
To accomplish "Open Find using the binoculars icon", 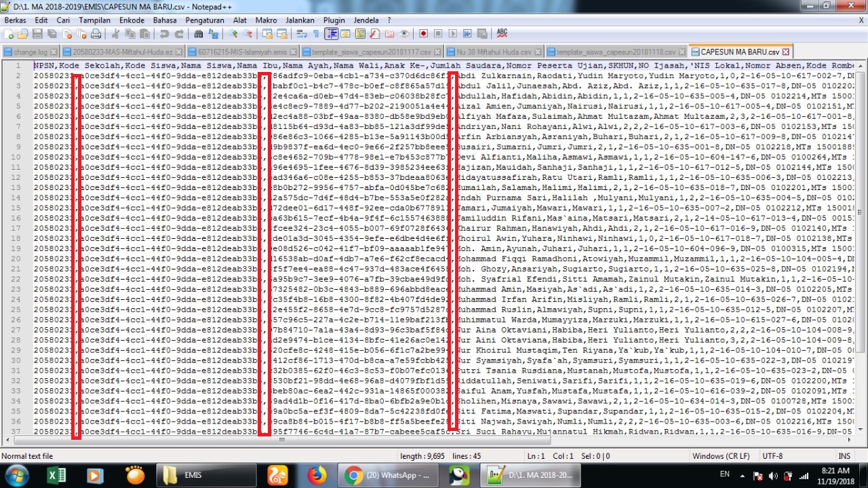I will click(x=198, y=34).
